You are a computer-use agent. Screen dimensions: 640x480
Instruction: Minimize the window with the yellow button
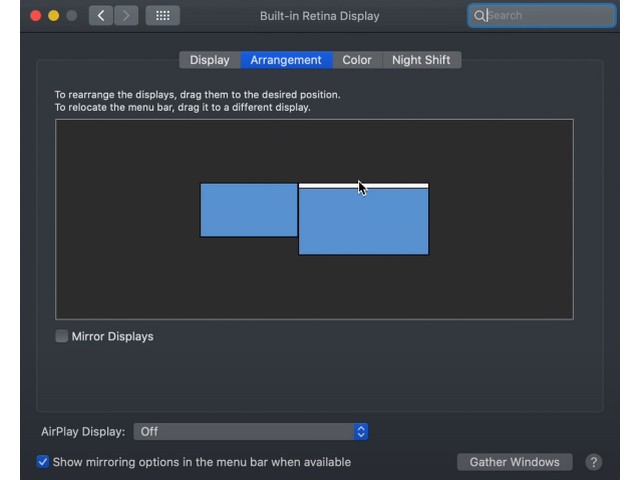(x=53, y=16)
